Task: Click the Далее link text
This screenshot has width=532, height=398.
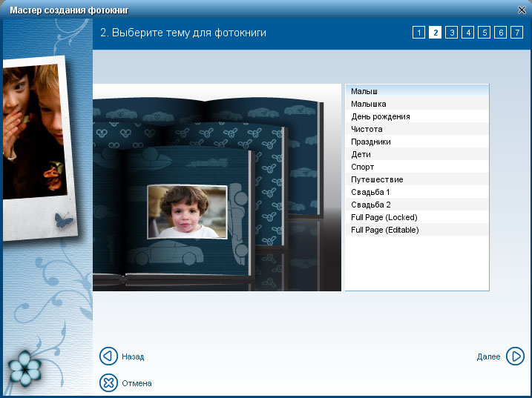Action: point(488,356)
